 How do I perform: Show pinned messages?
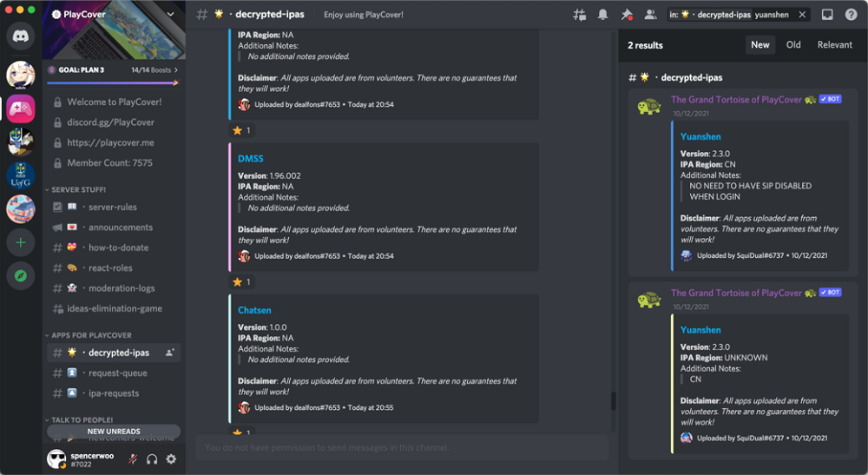[x=627, y=15]
